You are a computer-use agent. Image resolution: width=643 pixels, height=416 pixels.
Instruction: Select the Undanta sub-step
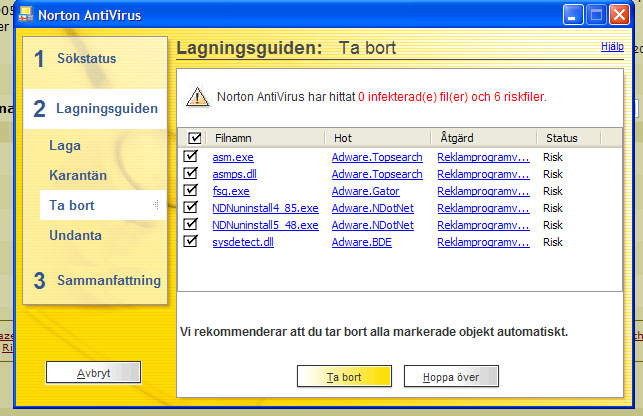[x=75, y=235]
